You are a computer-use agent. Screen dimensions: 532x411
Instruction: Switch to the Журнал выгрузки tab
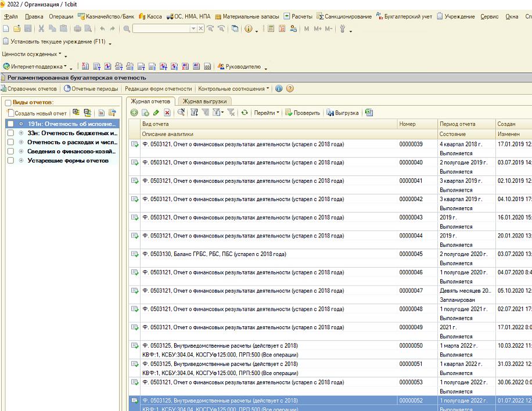point(204,101)
